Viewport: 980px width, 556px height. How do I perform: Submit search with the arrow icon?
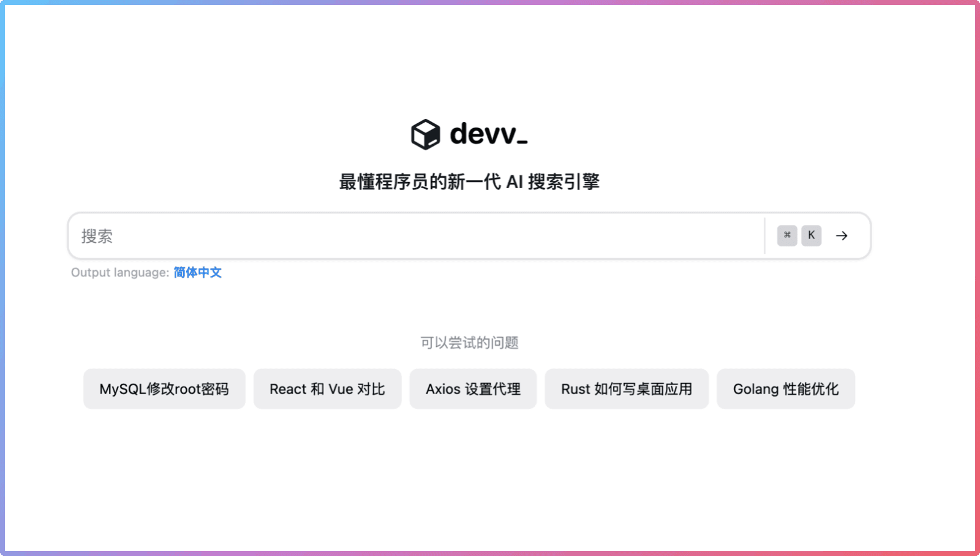click(x=842, y=235)
